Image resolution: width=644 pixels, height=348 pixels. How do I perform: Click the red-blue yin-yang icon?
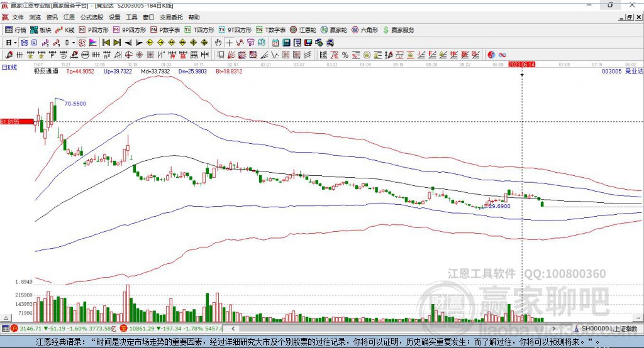click(x=491, y=55)
